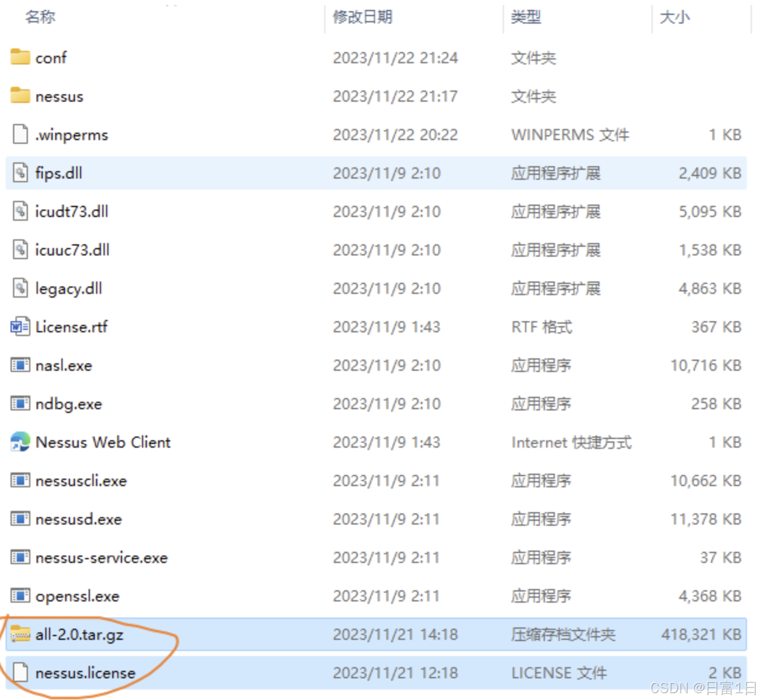Sort by the 类型 column header
This screenshot has height=700, width=760.
click(x=526, y=17)
